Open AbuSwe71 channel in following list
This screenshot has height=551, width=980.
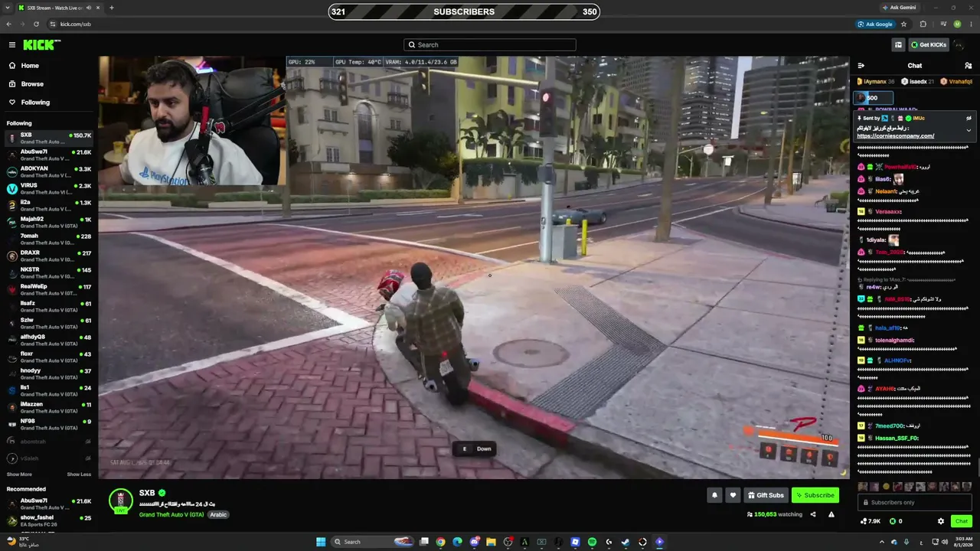(x=49, y=155)
